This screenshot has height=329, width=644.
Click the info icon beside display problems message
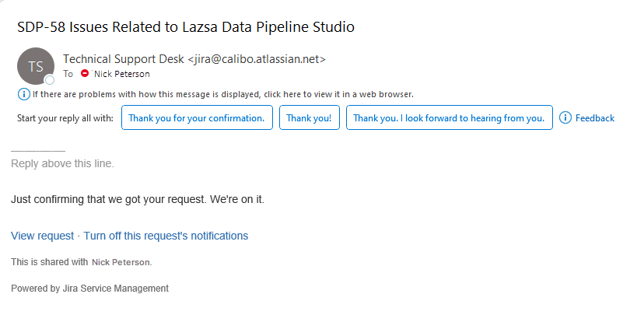pyautogui.click(x=24, y=94)
